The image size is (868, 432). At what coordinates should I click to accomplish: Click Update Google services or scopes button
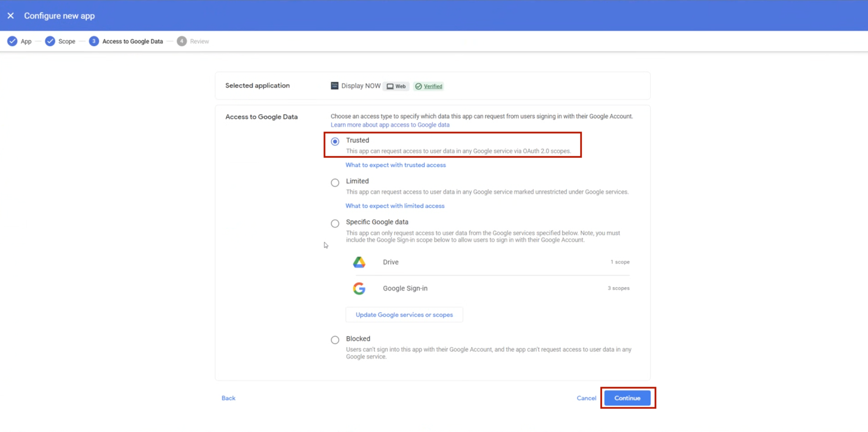click(404, 315)
